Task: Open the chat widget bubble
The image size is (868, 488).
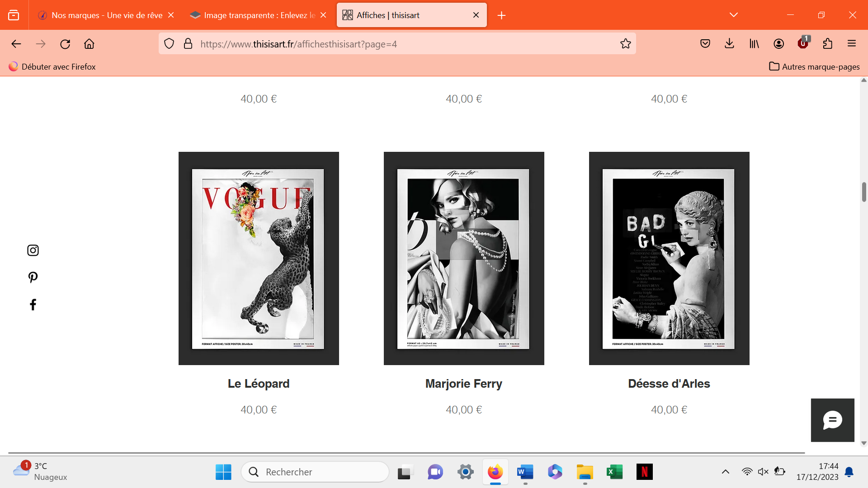Action: click(x=832, y=420)
